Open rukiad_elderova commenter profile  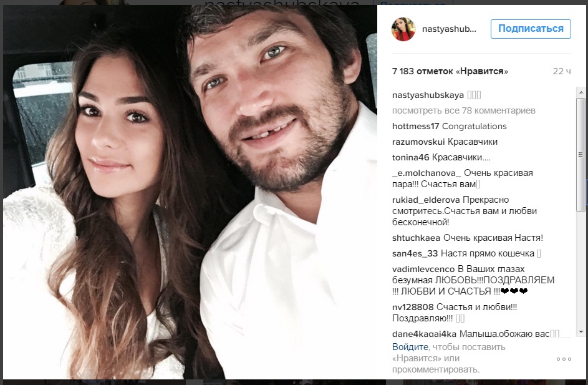pyautogui.click(x=426, y=200)
